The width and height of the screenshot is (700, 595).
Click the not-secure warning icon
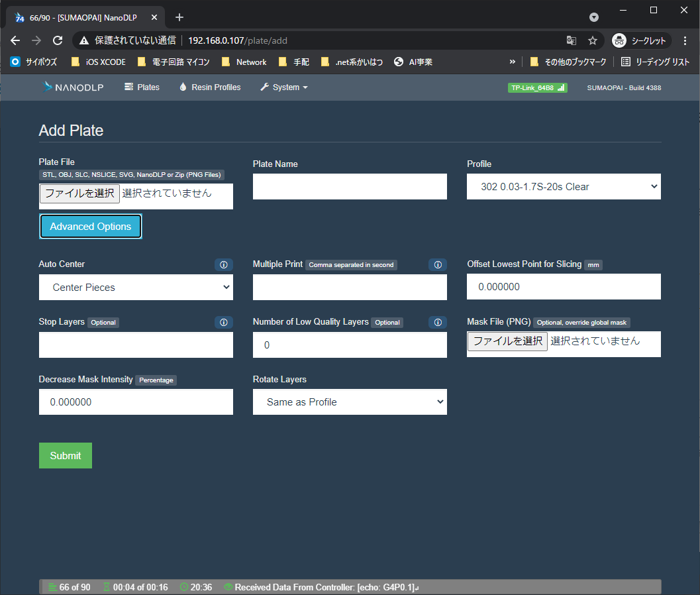pyautogui.click(x=84, y=40)
